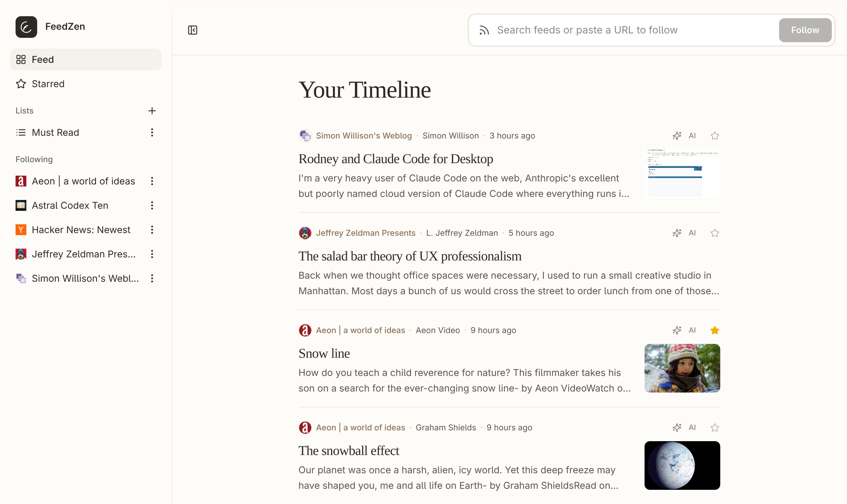
Task: Click Simon Willison avatar on Rodney article
Action: (x=305, y=136)
